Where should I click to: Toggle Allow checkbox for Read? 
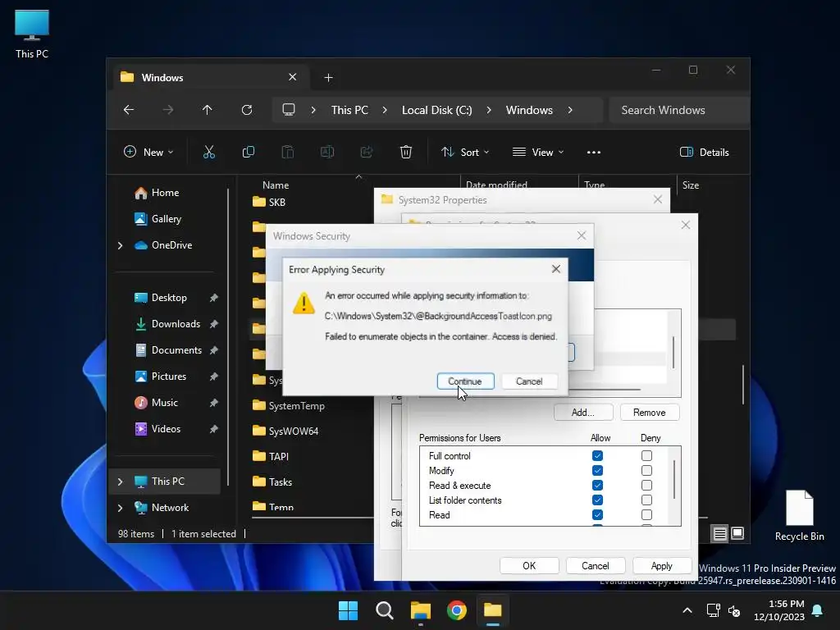click(x=597, y=514)
